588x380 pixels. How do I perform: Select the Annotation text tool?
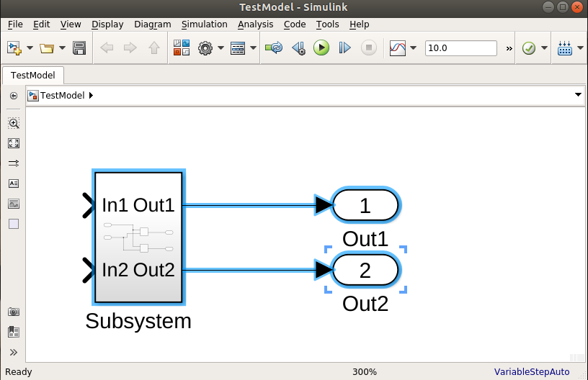click(14, 184)
